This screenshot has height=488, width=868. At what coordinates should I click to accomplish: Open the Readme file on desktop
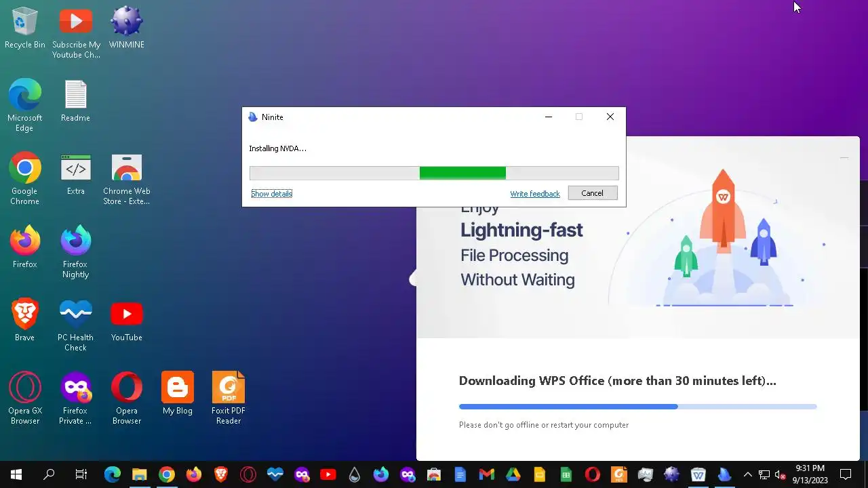point(75,100)
